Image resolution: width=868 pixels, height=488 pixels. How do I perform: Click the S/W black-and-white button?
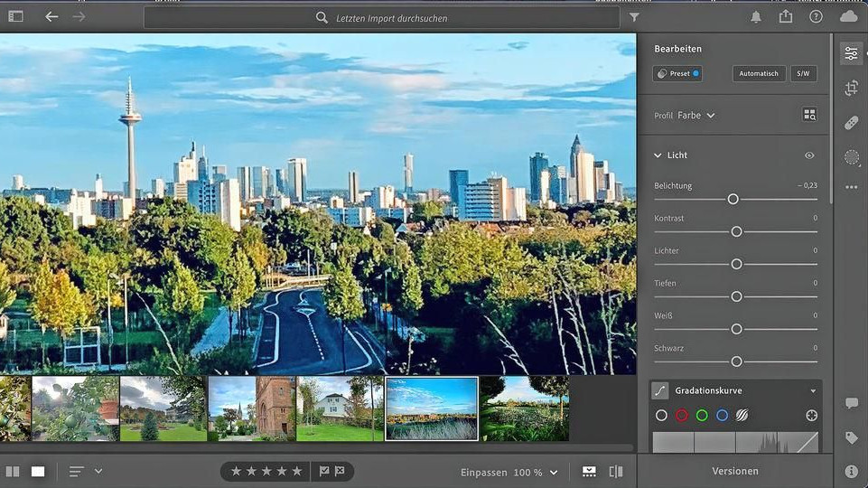(803, 73)
